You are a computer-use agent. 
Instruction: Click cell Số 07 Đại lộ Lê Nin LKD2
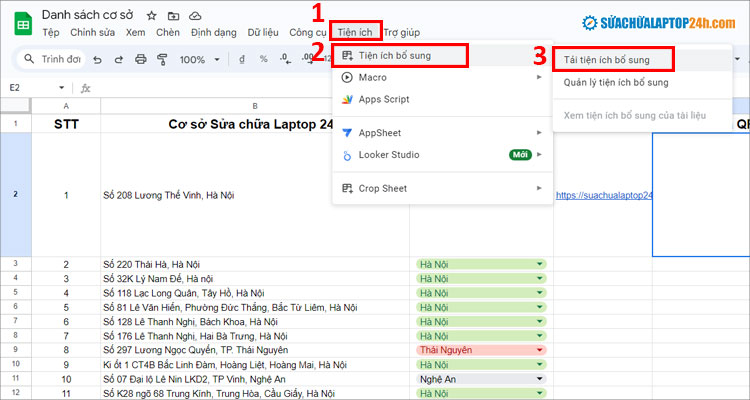tap(255, 379)
